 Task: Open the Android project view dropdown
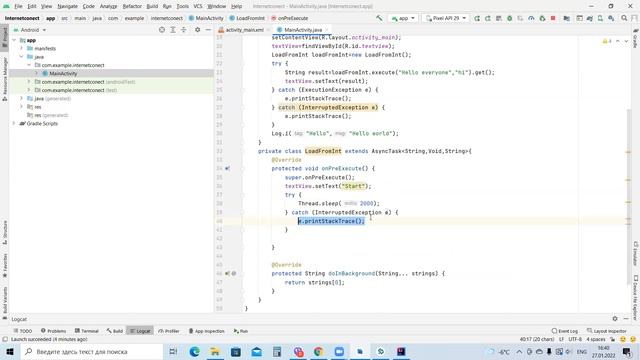[x=30, y=30]
